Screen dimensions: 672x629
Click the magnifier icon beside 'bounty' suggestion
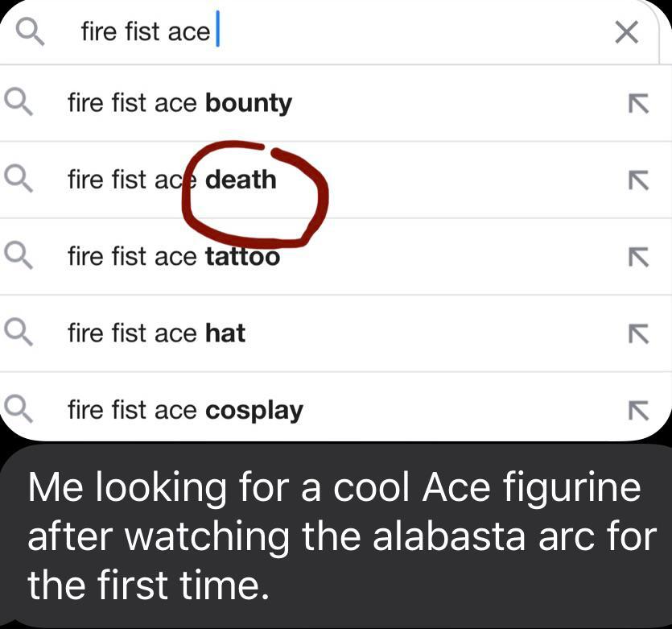tap(19, 102)
